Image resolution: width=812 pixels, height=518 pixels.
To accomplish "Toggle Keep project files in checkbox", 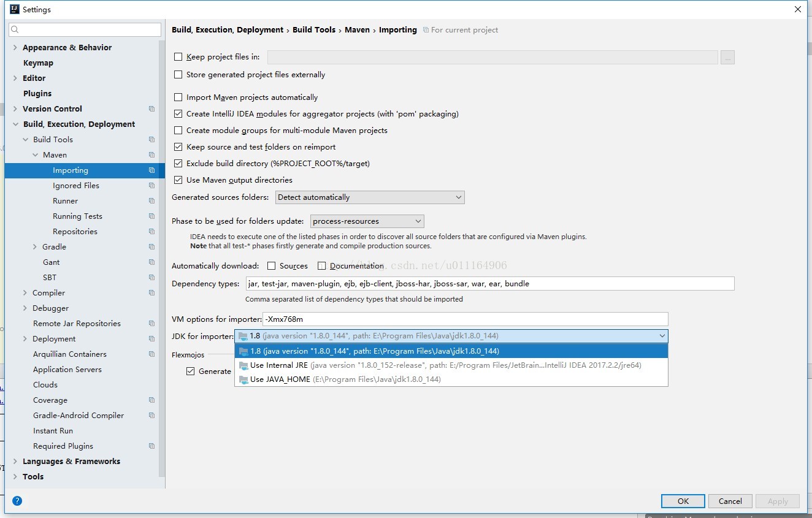I will pos(178,57).
